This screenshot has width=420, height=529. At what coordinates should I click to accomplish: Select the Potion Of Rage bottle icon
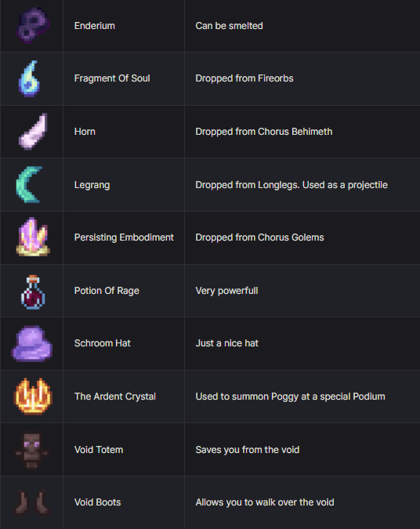click(x=33, y=292)
